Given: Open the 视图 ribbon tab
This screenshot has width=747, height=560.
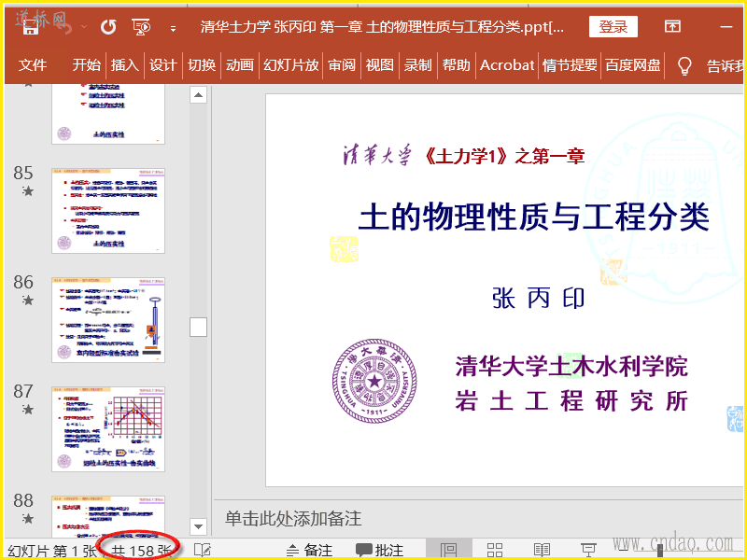Looking at the screenshot, I should click(x=380, y=65).
